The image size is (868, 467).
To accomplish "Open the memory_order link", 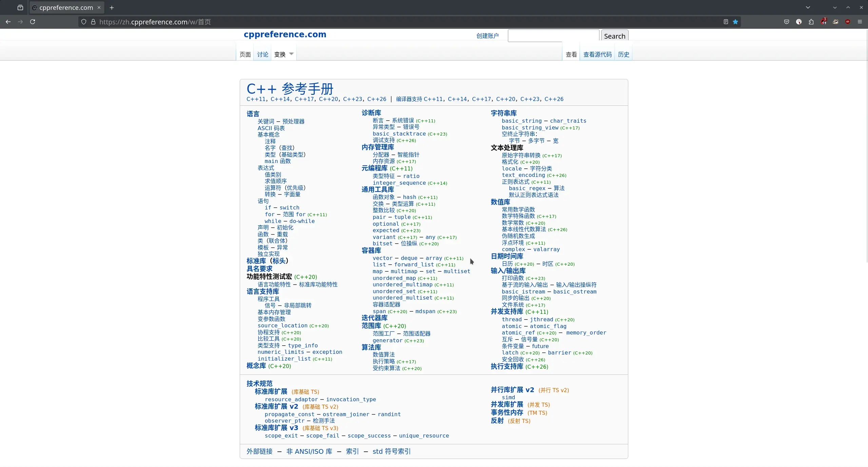I will click(x=586, y=333).
